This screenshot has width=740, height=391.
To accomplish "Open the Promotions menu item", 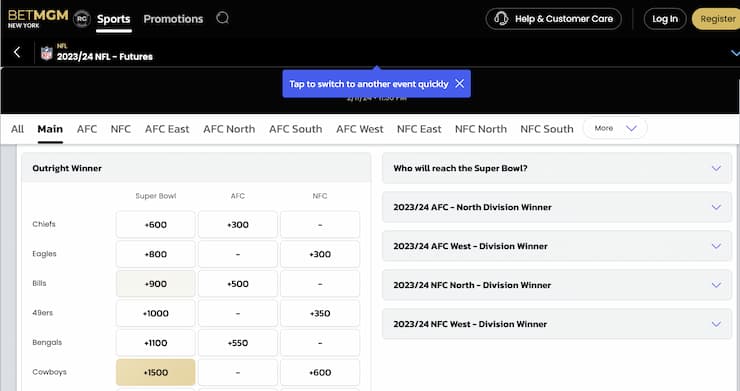I will point(173,19).
